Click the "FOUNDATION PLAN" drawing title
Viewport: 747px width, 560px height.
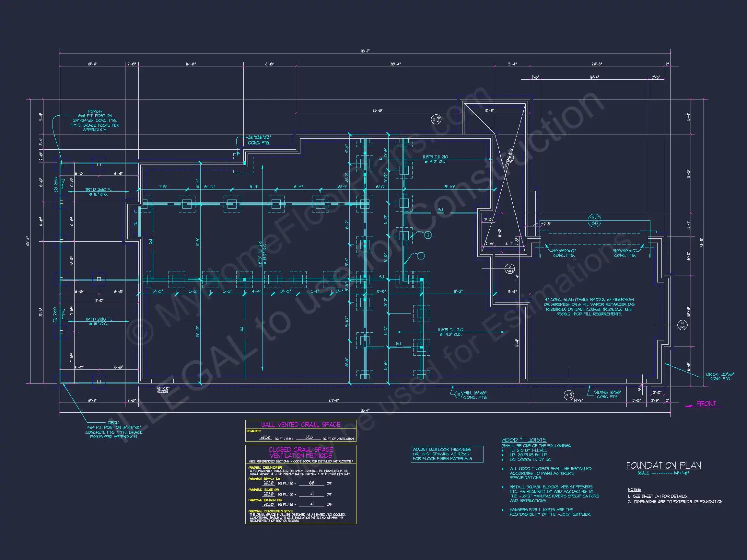[663, 465]
